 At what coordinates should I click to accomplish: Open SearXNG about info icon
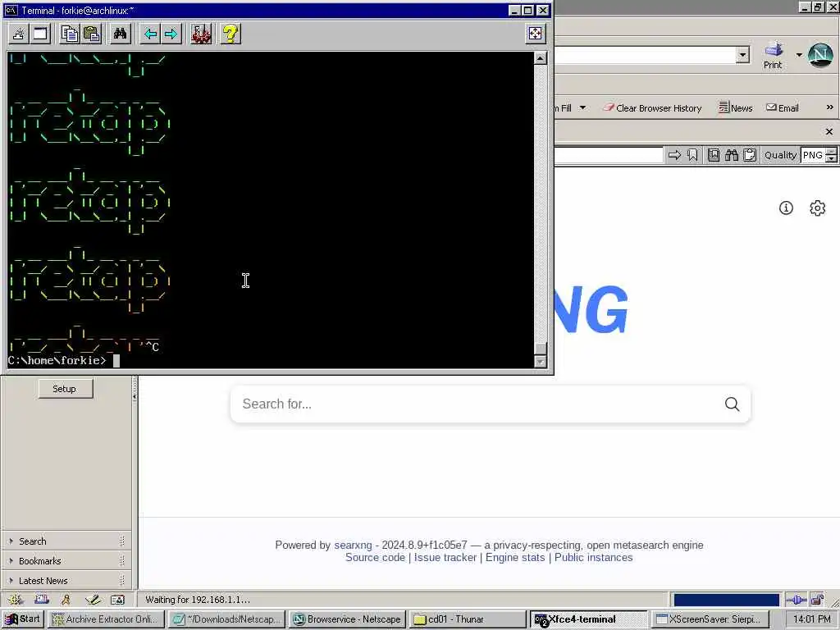point(786,208)
